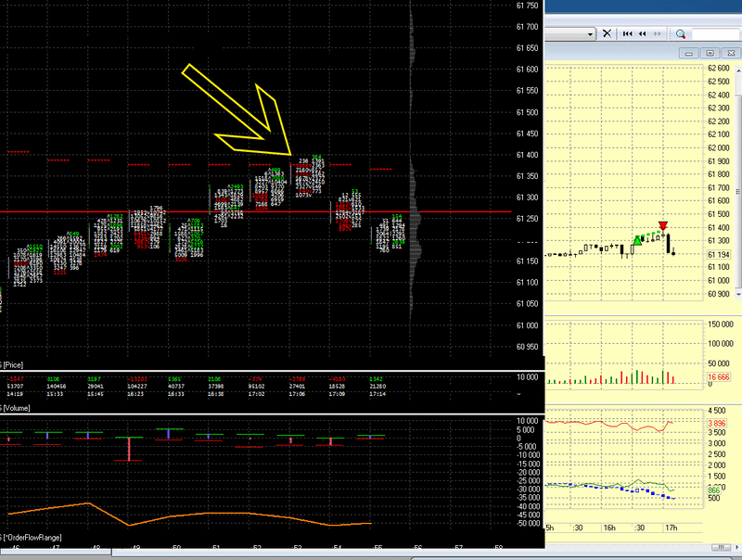This screenshot has height=560, width=742.
Task: Click the bar time 14:19
Action: (15, 393)
